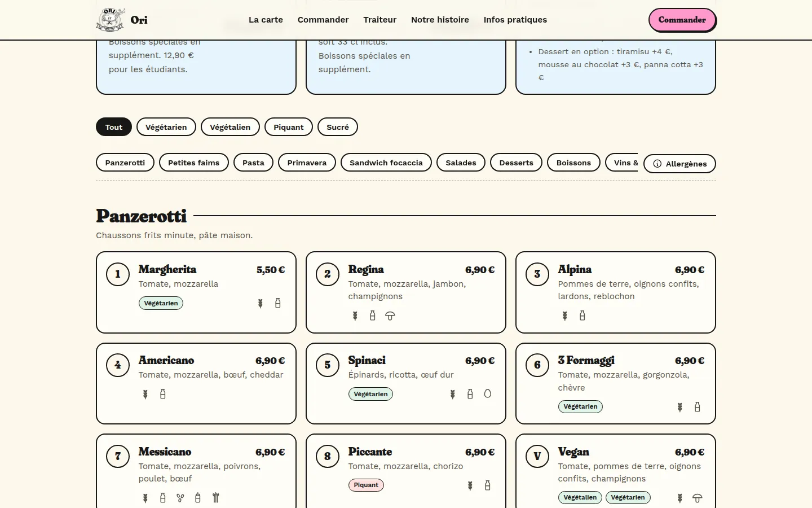Image resolution: width=812 pixels, height=508 pixels.
Task: Toggle the Végétarien filter chip above categories
Action: tap(166, 127)
